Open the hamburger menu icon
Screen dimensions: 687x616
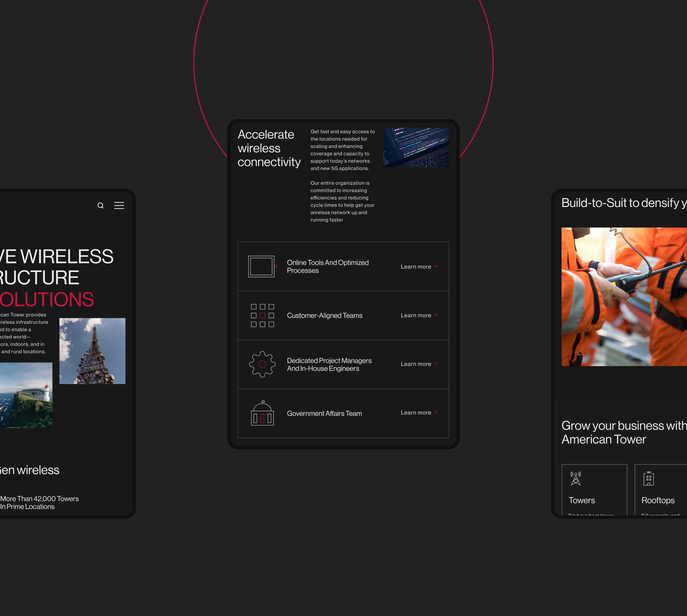[x=119, y=205]
